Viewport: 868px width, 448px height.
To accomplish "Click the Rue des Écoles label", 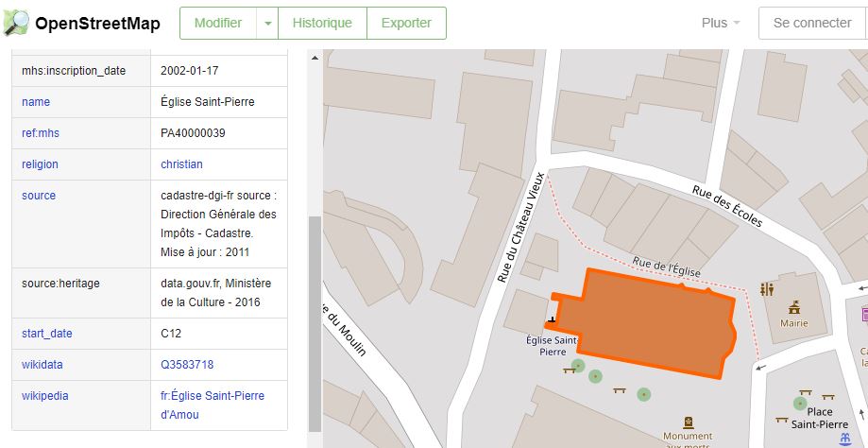I will [x=727, y=206].
